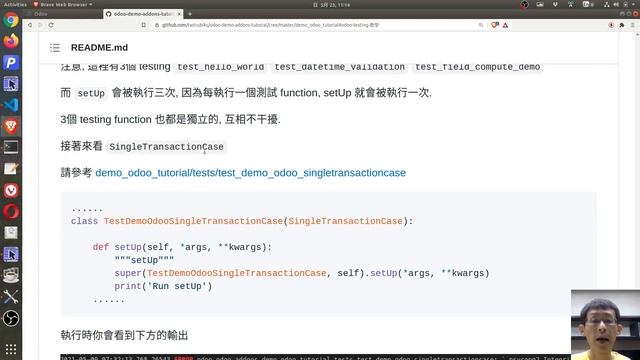Open the clock and calendar in top bar
Viewport: 640px width, 360px height.
tap(331, 4)
